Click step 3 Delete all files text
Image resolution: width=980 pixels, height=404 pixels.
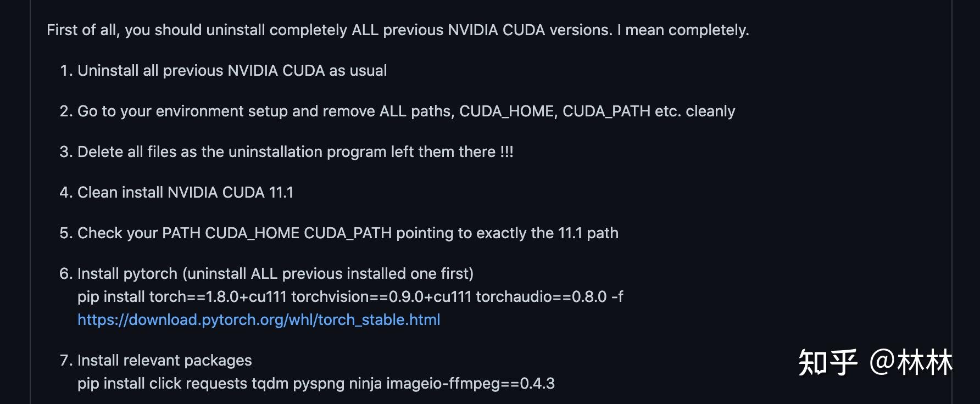295,151
